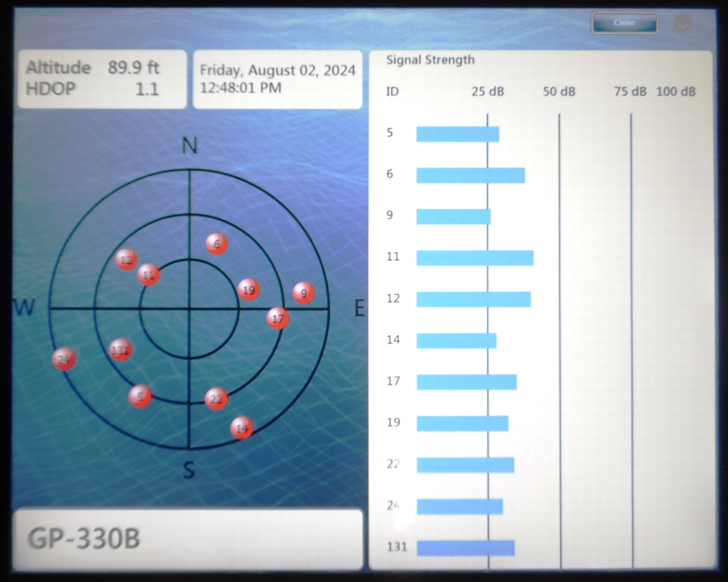Select satellite 6 marker on sky plot
728x582 pixels.
(x=217, y=244)
